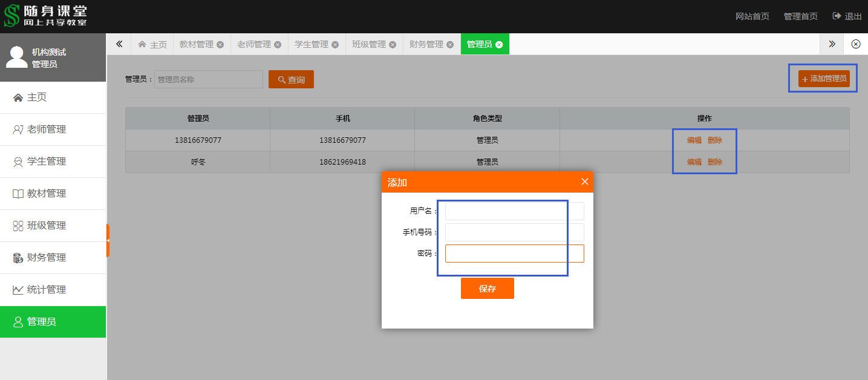The image size is (868, 380).
Task: Close the 添加 dialog
Action: click(x=585, y=182)
